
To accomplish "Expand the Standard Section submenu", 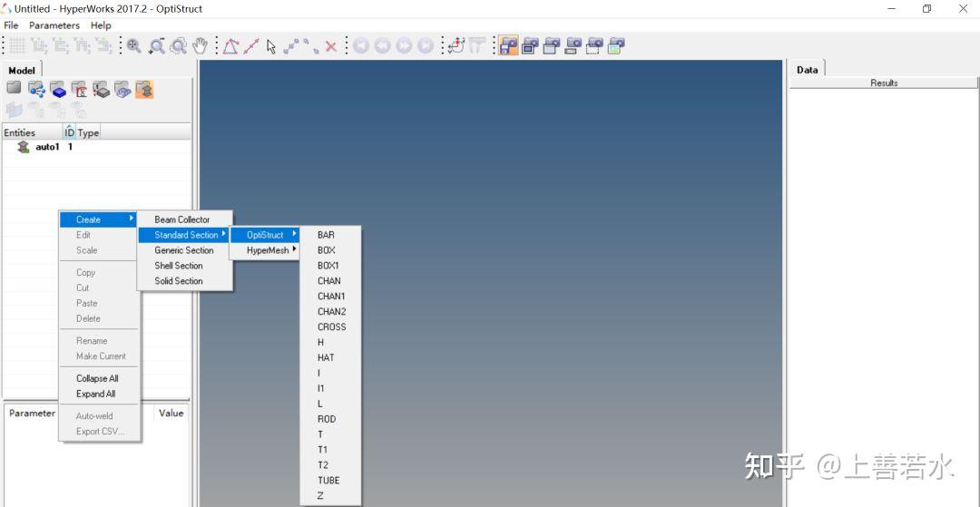I will click(185, 235).
